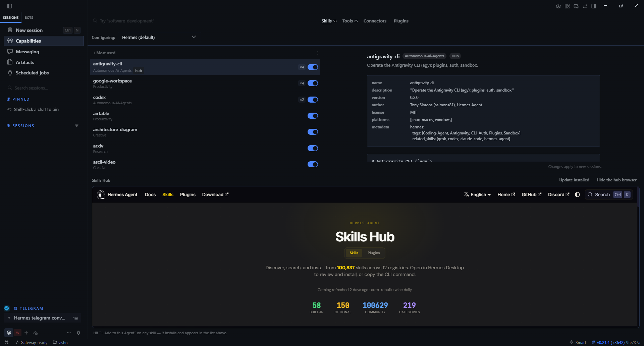Open the Connectors tab

coord(375,21)
